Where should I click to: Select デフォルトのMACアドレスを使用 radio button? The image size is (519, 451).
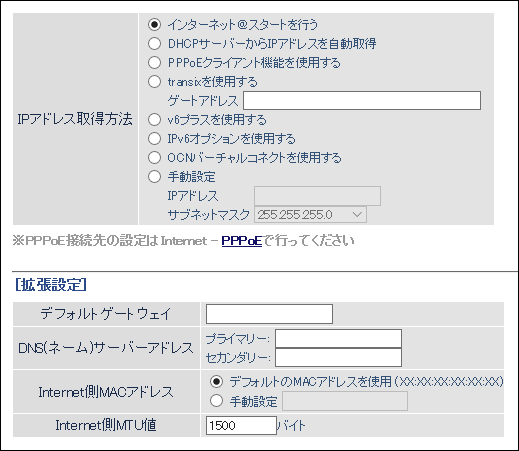pyautogui.click(x=216, y=382)
